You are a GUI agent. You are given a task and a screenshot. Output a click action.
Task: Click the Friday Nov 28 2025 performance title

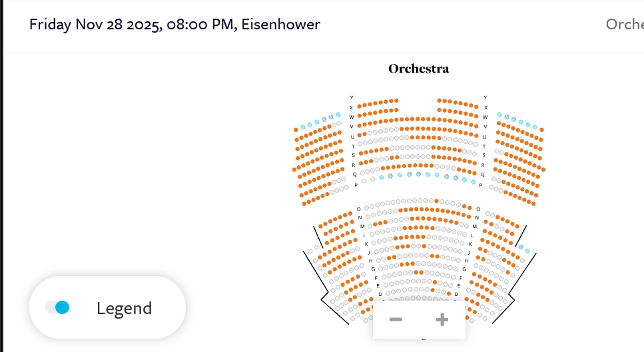pos(174,25)
